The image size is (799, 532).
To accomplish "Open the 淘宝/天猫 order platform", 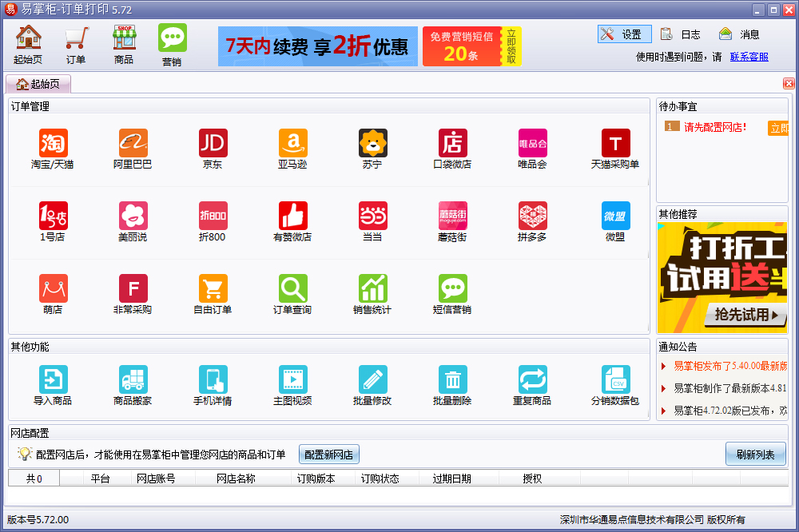I will [x=53, y=149].
